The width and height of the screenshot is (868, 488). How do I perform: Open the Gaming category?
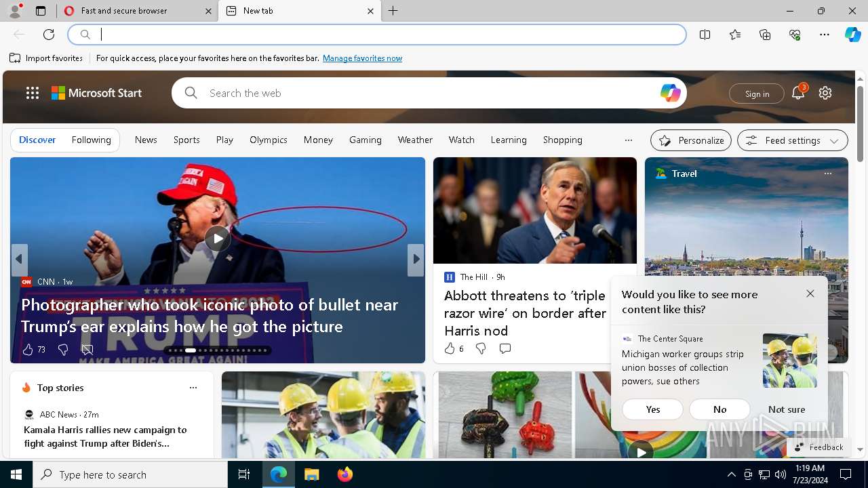366,140
